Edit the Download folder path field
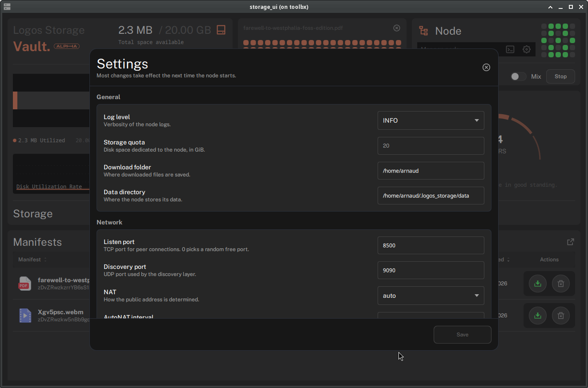Image resolution: width=588 pixels, height=388 pixels. 431,171
